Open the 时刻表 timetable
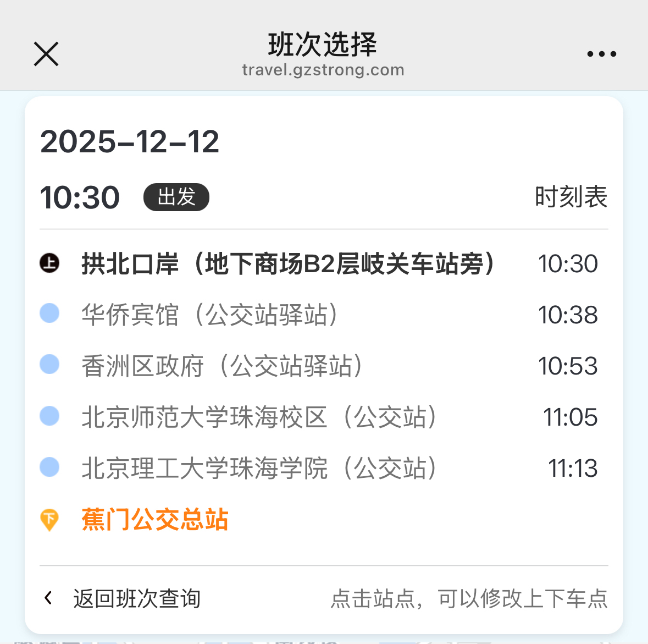648x644 pixels. coord(571,197)
